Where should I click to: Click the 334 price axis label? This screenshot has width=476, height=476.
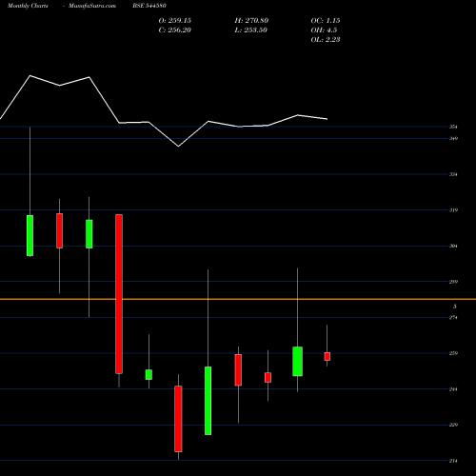tap(453, 174)
